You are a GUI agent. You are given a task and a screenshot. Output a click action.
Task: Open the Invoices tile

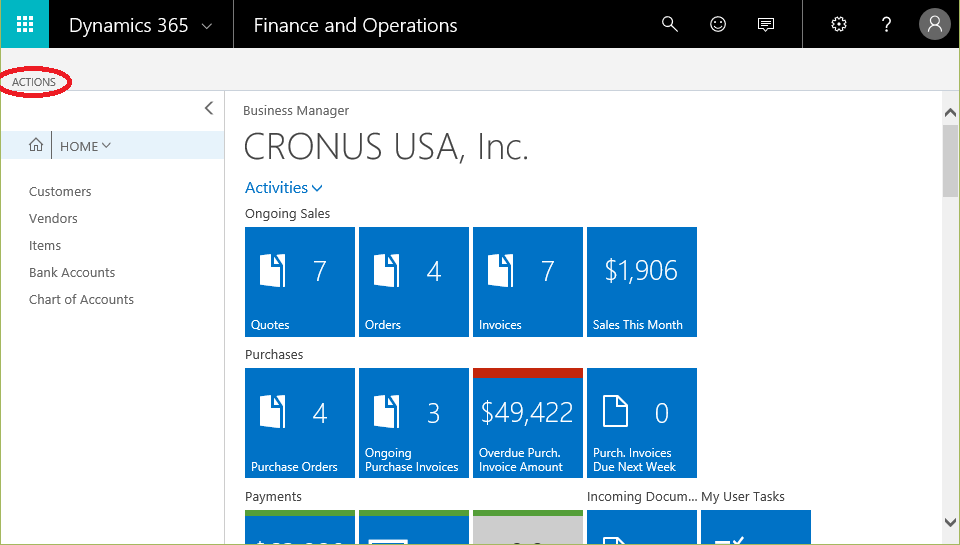coord(528,282)
